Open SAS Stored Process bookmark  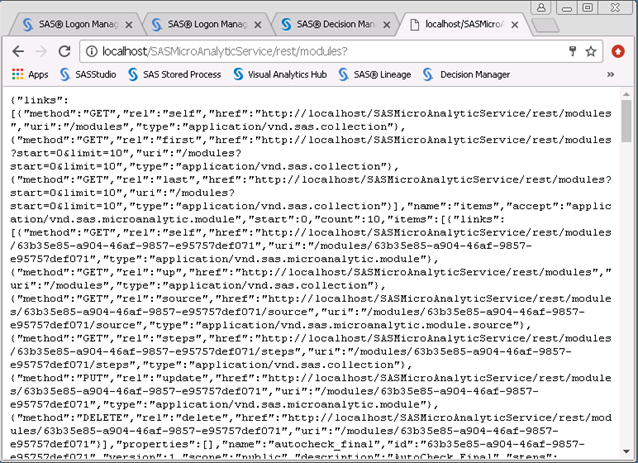point(175,74)
